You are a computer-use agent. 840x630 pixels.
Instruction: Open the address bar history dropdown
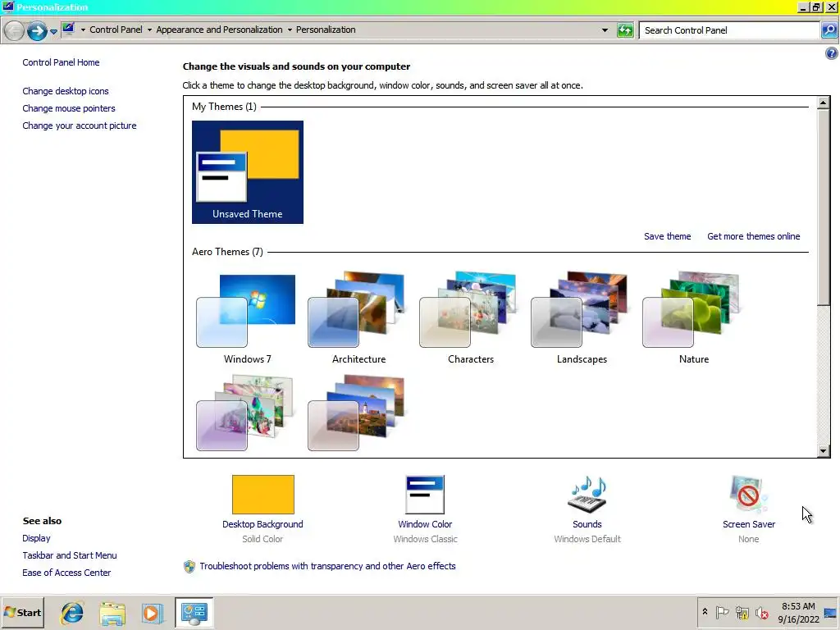(605, 30)
